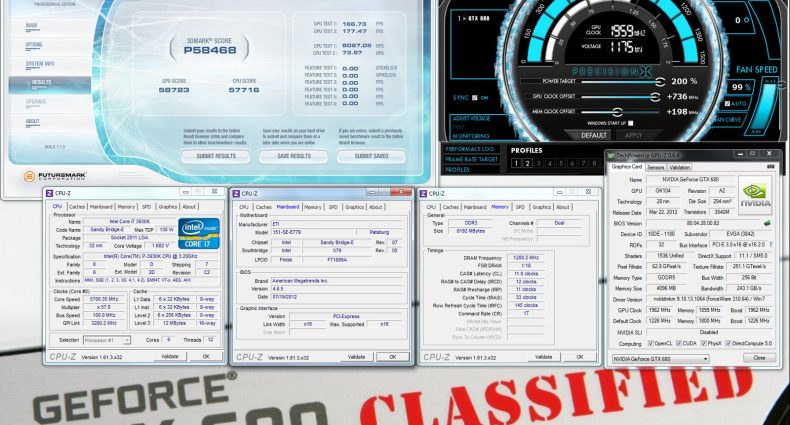Open the NVIDIA GeForce GTX 680 dropdown
Viewport: 790px width, 425px height.
tap(660, 359)
